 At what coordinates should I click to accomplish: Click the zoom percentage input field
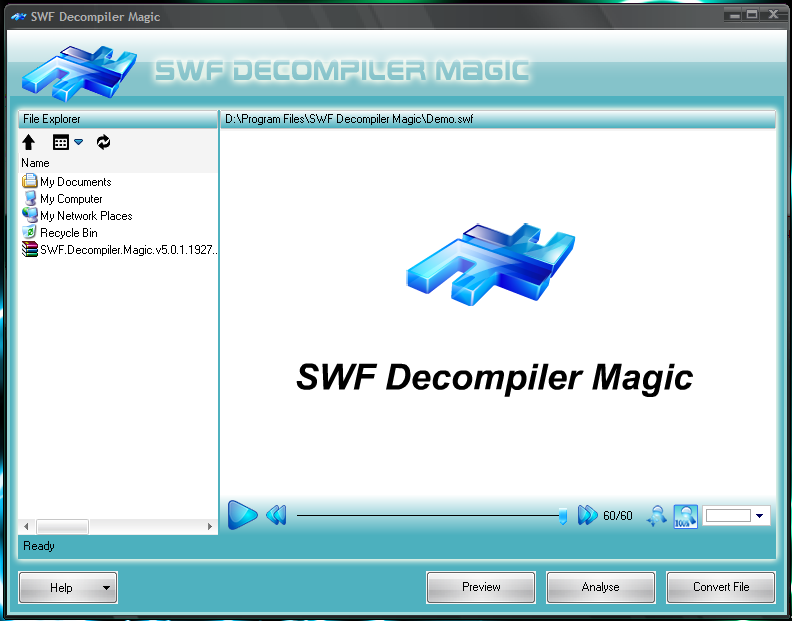(728, 516)
